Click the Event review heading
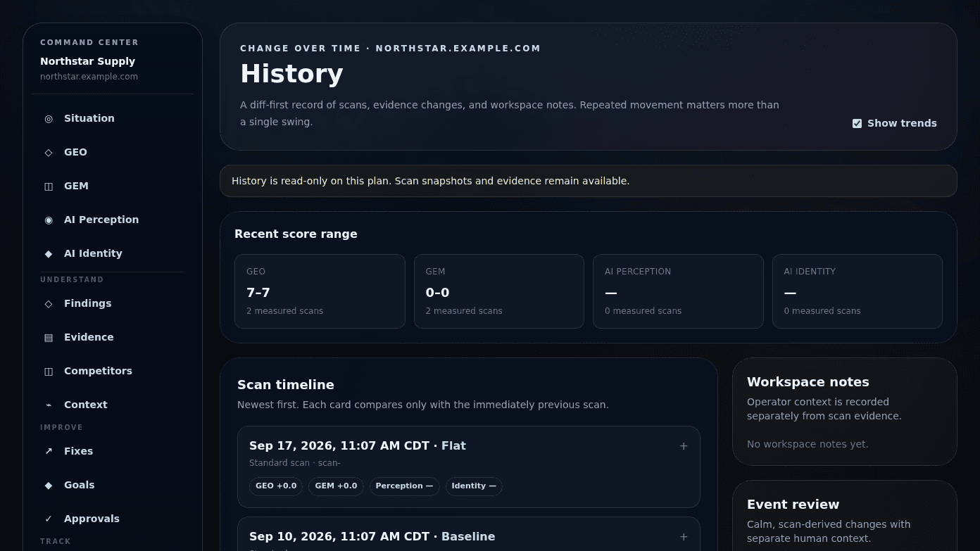Viewport: 980px width, 551px height. click(x=793, y=505)
